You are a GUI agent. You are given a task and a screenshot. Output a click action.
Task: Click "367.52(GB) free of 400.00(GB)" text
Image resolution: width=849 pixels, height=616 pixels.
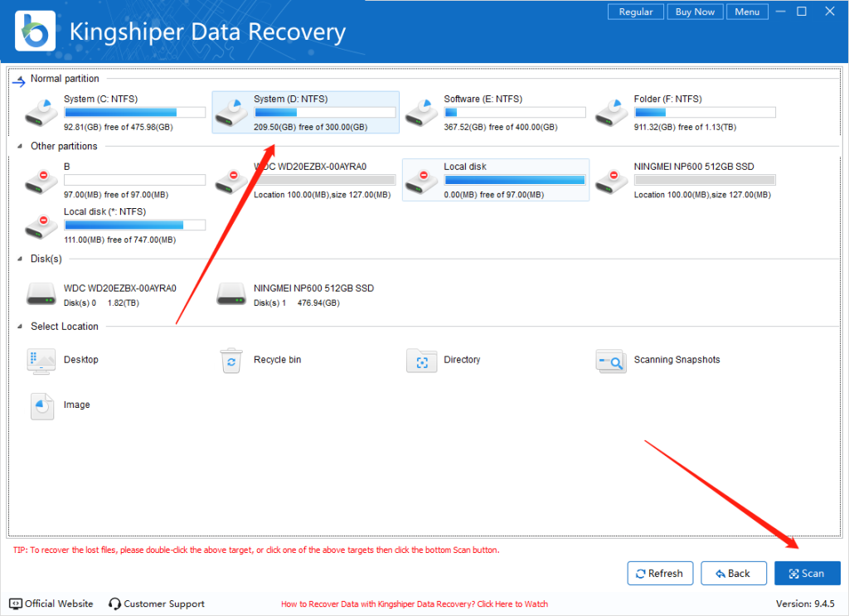(501, 127)
